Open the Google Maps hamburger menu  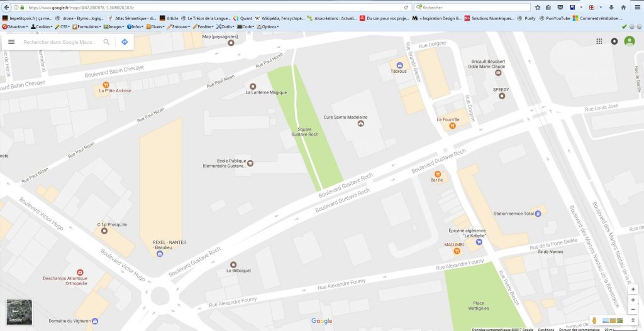[11, 42]
